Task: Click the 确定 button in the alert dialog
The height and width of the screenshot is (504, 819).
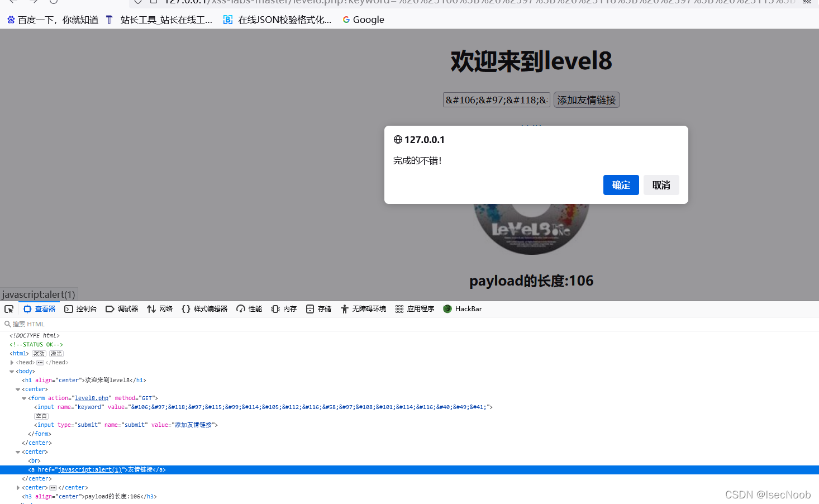Action: (621, 185)
